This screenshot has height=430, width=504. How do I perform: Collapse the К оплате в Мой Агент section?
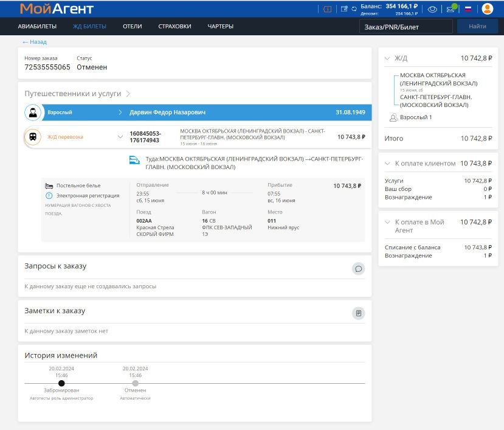387,223
